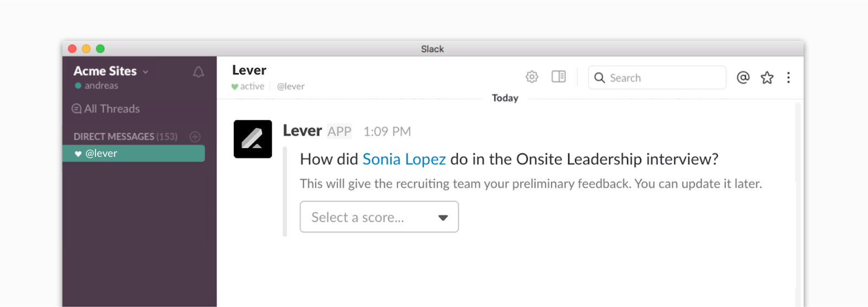Click the message pane scrollbar
The width and height of the screenshot is (868, 307).
click(798, 163)
